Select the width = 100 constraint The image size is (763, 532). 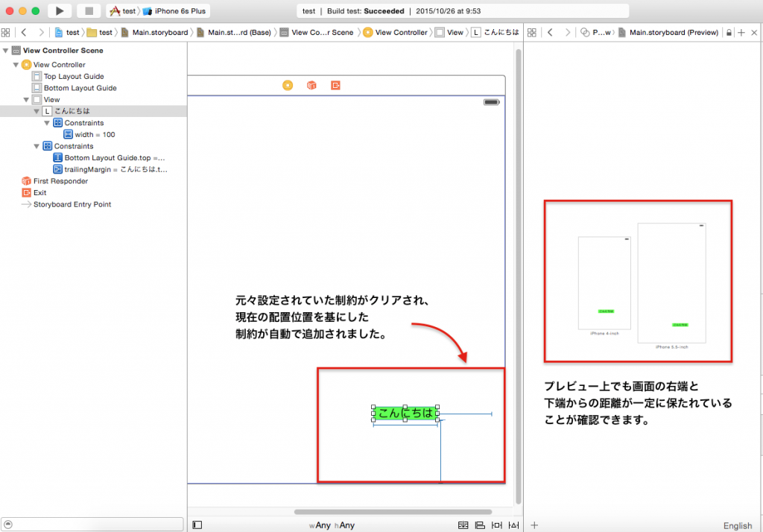[x=95, y=135]
